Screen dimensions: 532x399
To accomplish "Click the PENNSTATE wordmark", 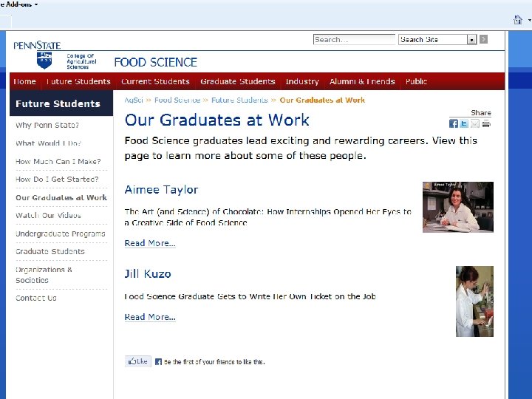I will pyautogui.click(x=37, y=46).
